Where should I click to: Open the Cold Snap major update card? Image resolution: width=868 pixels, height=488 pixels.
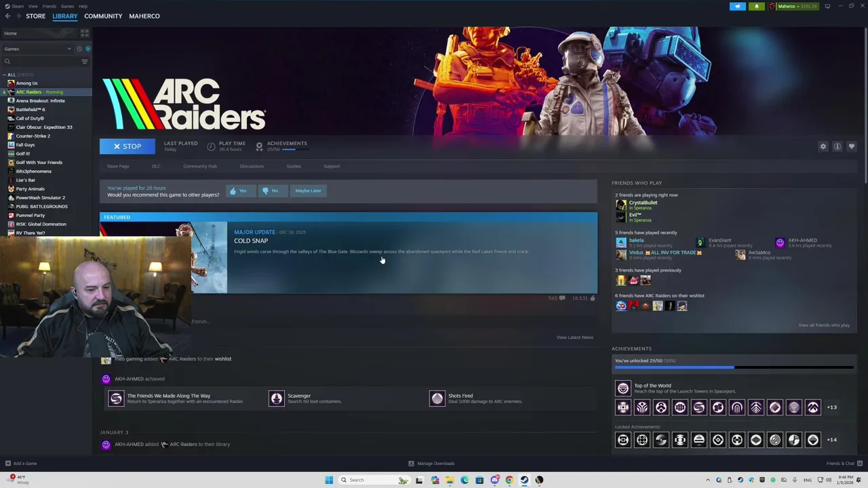[x=349, y=253]
